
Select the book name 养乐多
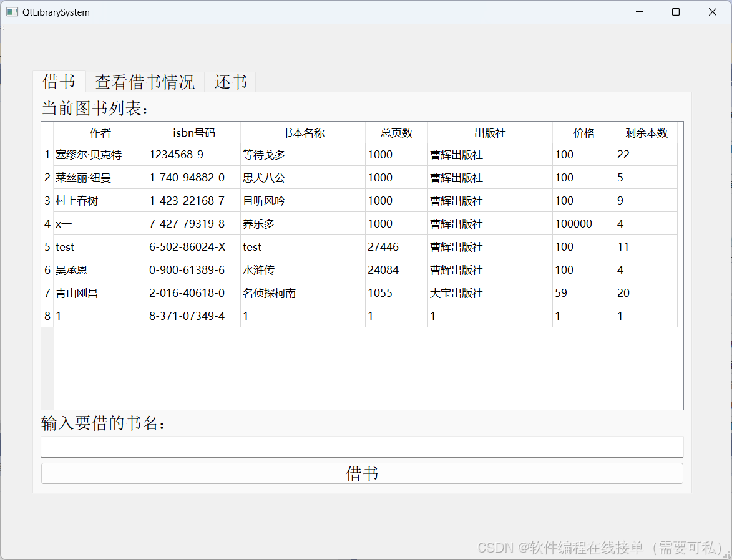point(303,223)
